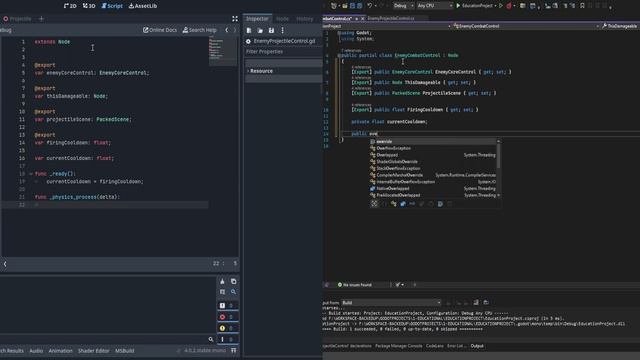This screenshot has height=360, width=640.
Task: Close the EnemyCombatControl.cs tab
Action: tap(362, 19)
